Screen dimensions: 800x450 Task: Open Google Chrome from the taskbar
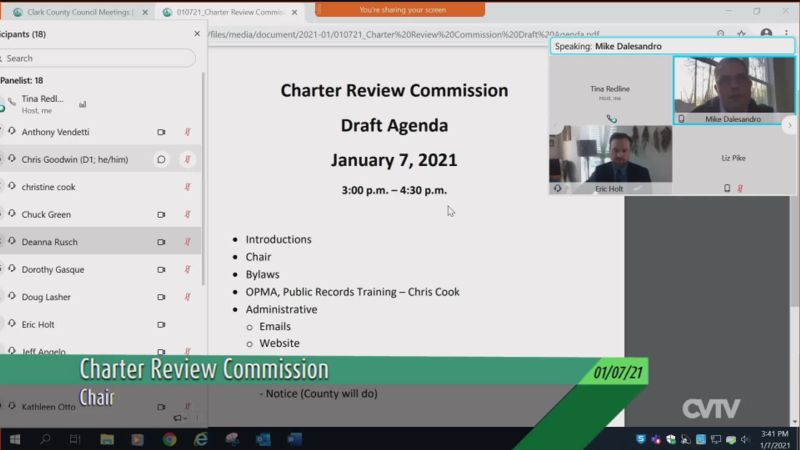169,439
